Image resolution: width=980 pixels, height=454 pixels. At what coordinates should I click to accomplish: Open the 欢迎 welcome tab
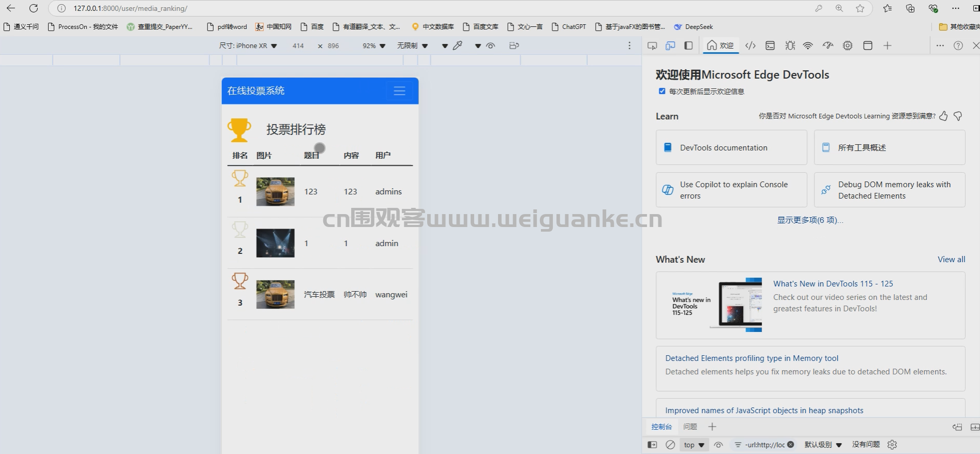coord(720,46)
